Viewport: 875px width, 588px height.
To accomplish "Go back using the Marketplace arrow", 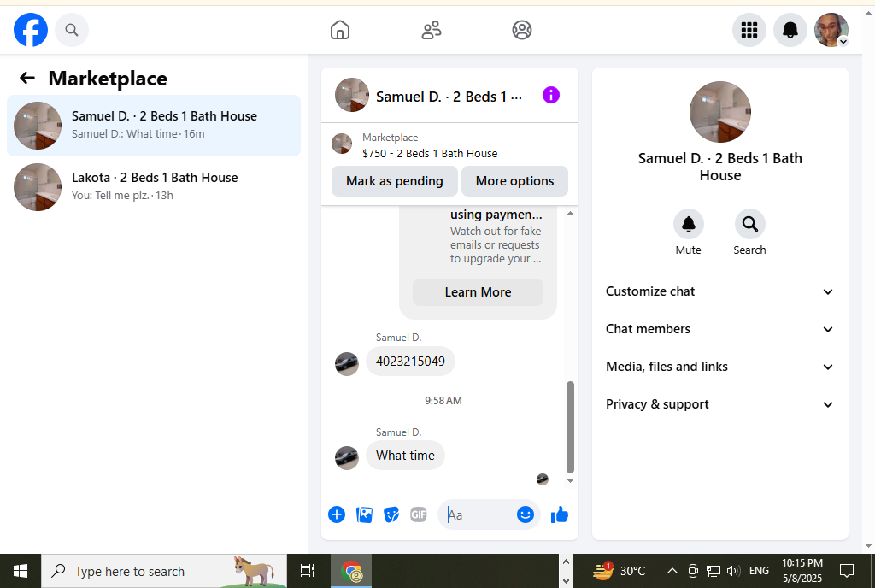I will (26, 78).
